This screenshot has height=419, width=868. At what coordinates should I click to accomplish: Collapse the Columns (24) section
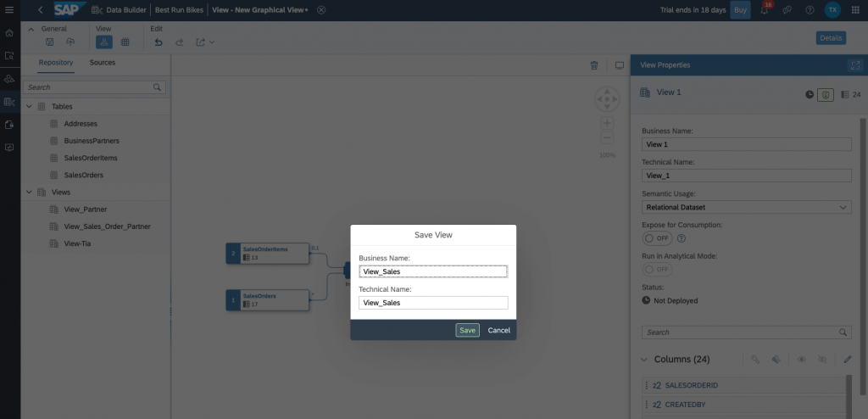click(644, 359)
